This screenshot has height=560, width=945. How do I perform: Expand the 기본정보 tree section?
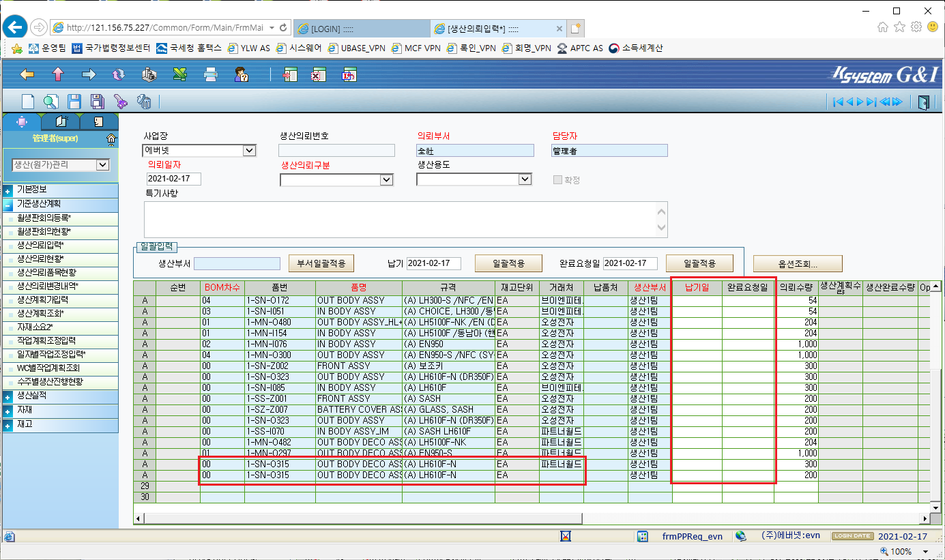pos(8,190)
